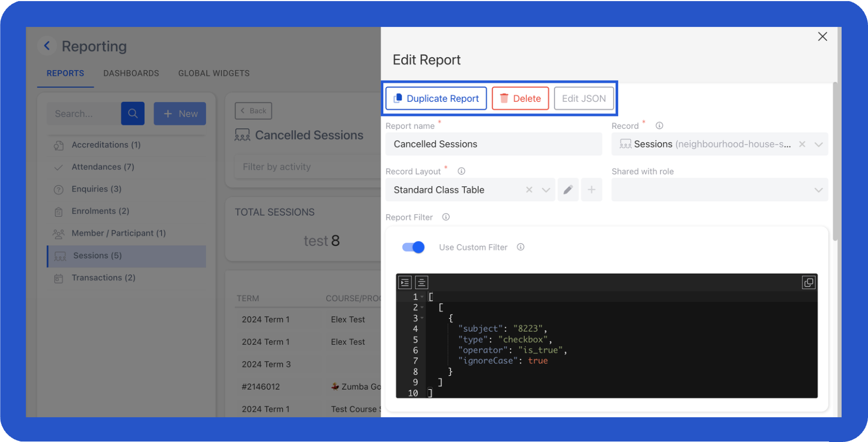868x442 pixels.
Task: Click the info icon next to Record label
Action: (x=659, y=126)
